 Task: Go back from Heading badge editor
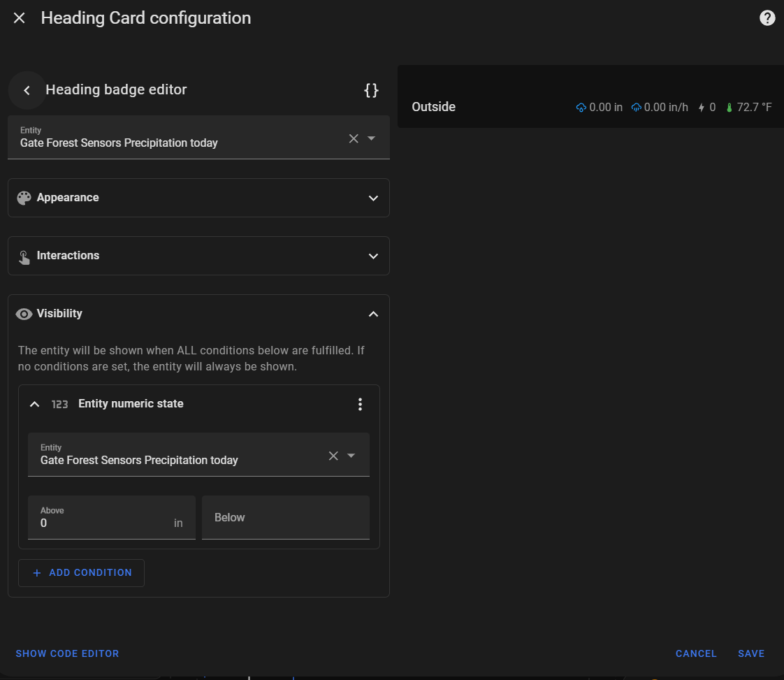[27, 90]
